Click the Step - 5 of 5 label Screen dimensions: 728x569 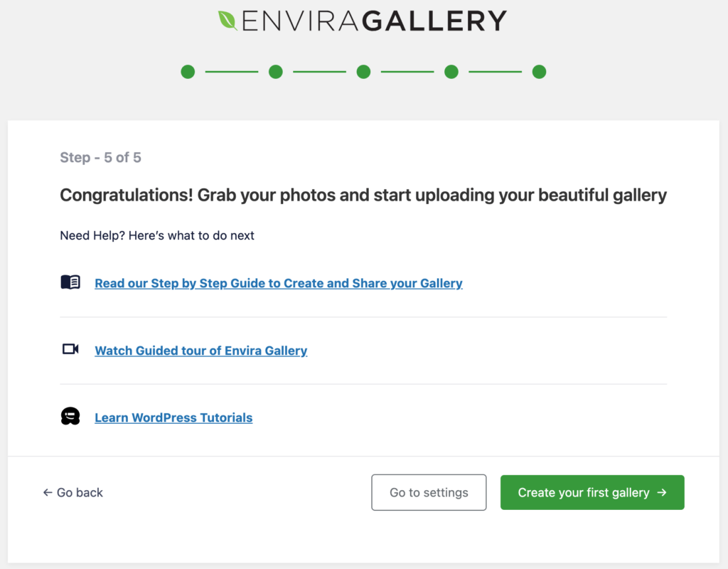[100, 157]
